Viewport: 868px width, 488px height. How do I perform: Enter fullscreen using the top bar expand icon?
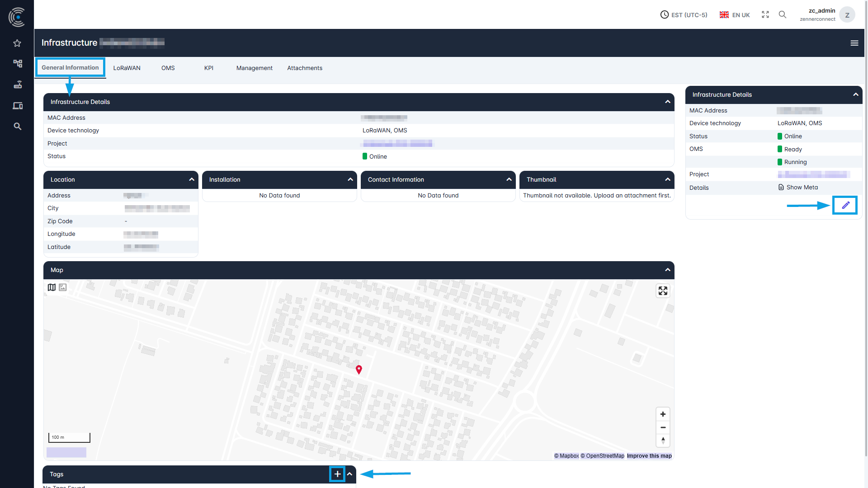pos(765,14)
